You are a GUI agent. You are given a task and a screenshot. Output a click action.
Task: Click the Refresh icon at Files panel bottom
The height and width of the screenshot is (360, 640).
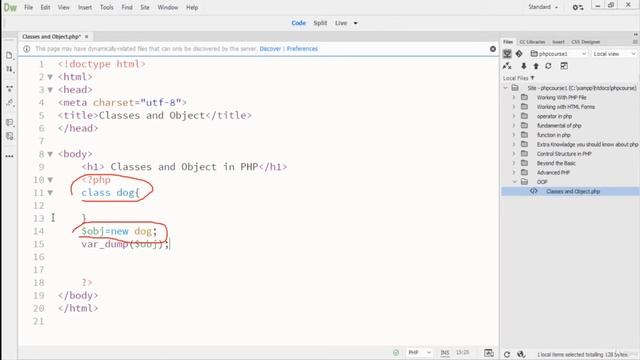coord(507,354)
